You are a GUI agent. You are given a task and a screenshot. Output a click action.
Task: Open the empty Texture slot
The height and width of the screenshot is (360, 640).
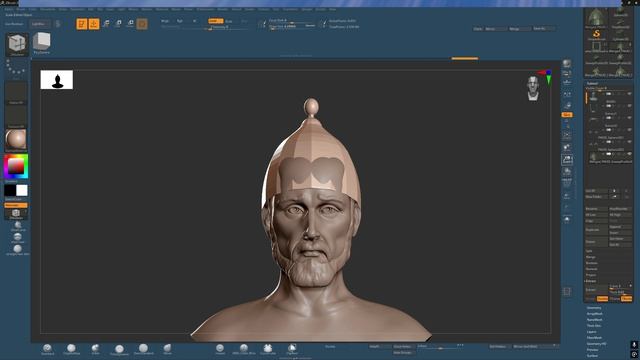pyautogui.click(x=16, y=117)
